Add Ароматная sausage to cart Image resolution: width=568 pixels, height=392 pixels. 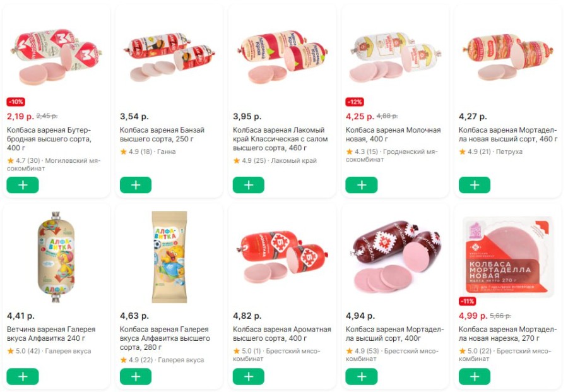pos(249,376)
